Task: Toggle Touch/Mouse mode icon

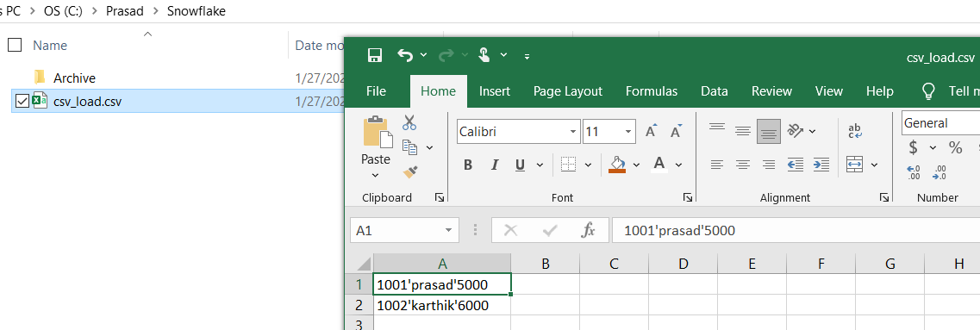Action: (x=484, y=55)
